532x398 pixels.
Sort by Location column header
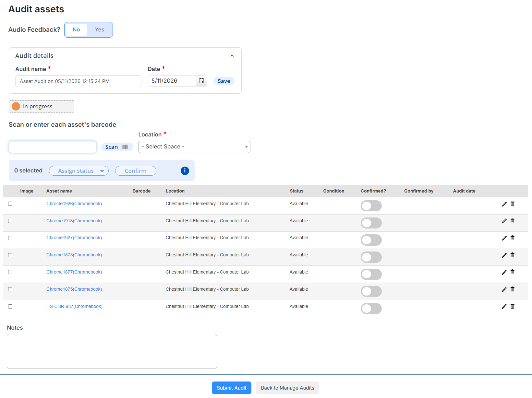pyautogui.click(x=175, y=191)
